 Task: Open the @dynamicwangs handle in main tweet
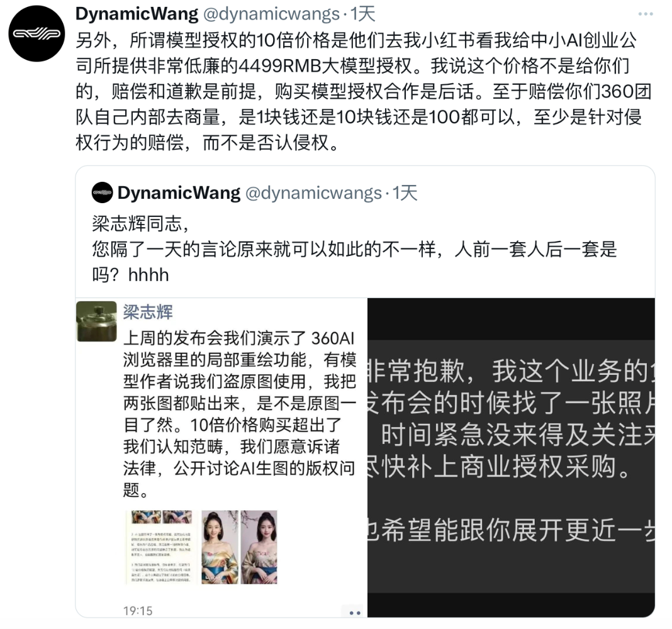pos(271,14)
